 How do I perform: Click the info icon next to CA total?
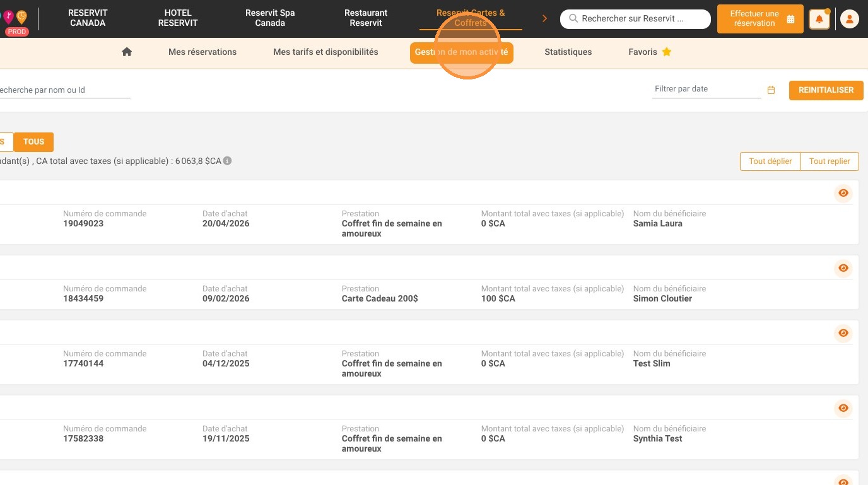228,161
